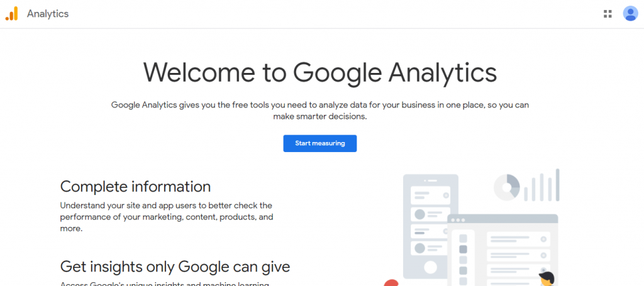Select the Complete information heading

(x=135, y=187)
